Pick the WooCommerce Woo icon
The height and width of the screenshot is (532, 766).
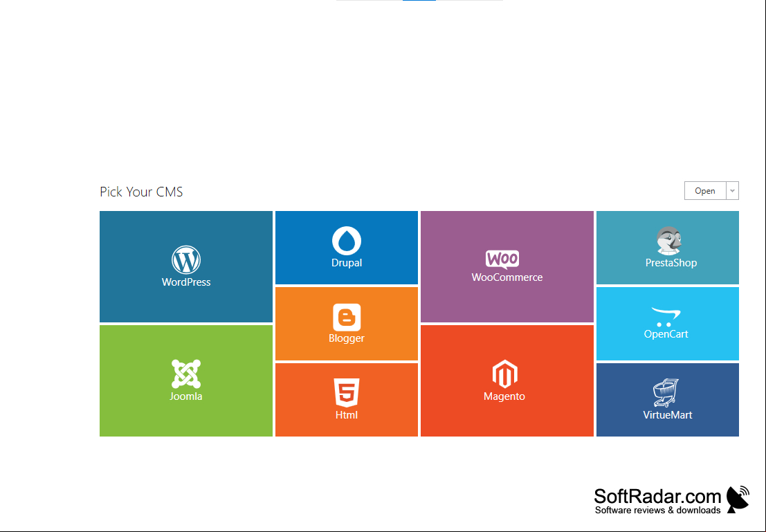[502, 259]
